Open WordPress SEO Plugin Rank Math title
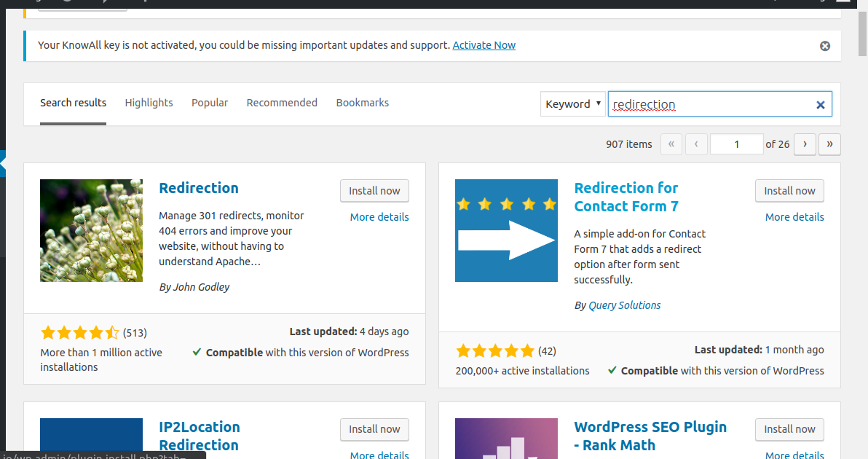 point(650,436)
